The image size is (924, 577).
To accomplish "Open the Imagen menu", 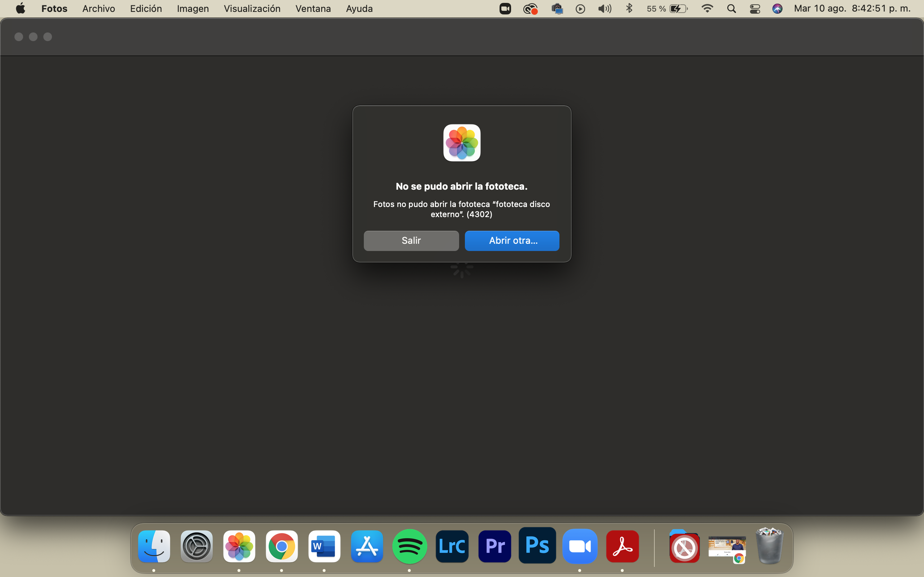I will click(x=192, y=8).
